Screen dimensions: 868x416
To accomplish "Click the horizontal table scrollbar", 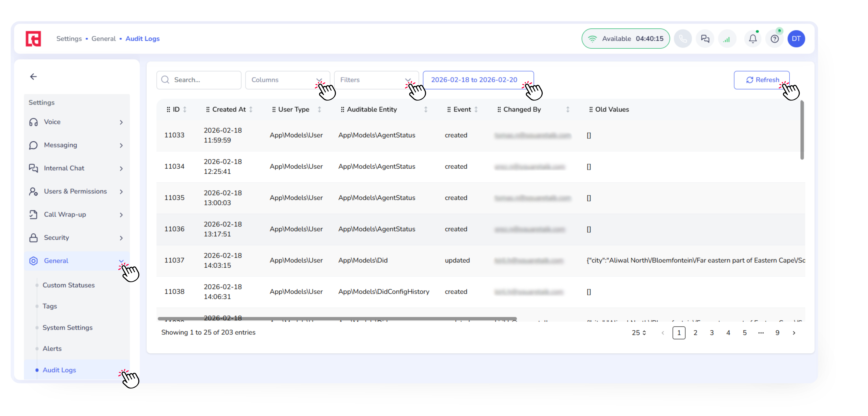I will 337,318.
